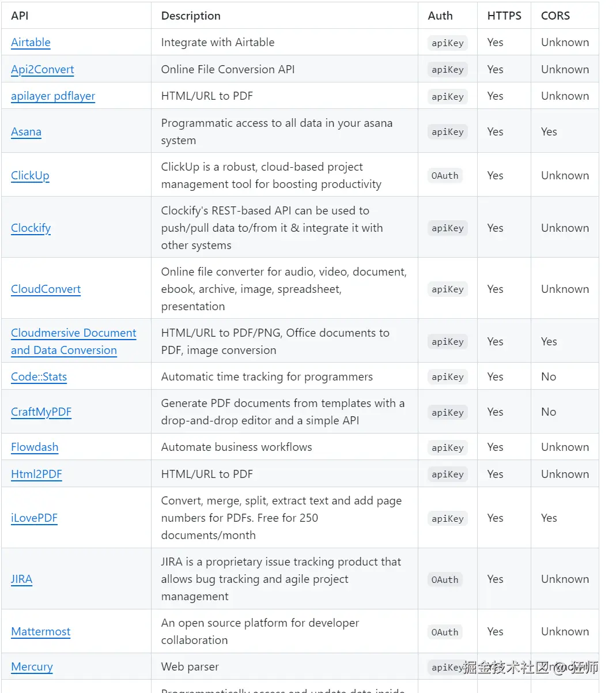
Task: Click the CORS column header
Action: pos(555,16)
